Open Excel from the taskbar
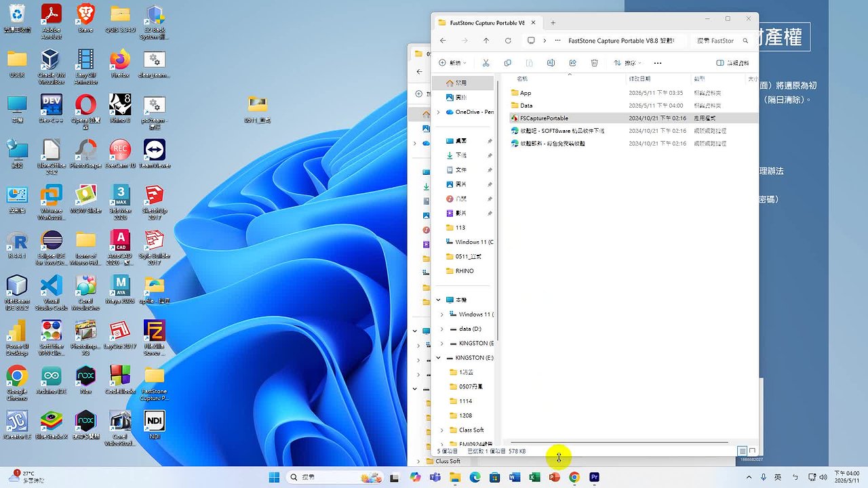 tap(534, 477)
